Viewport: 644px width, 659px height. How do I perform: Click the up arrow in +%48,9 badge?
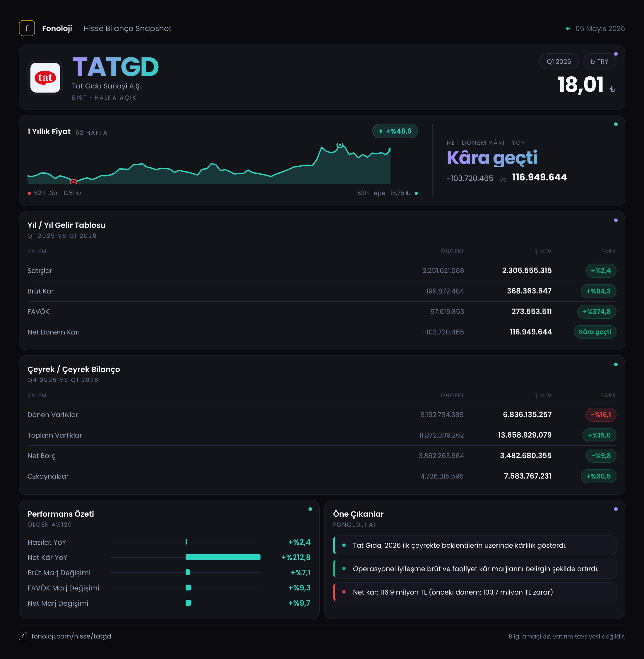click(381, 131)
